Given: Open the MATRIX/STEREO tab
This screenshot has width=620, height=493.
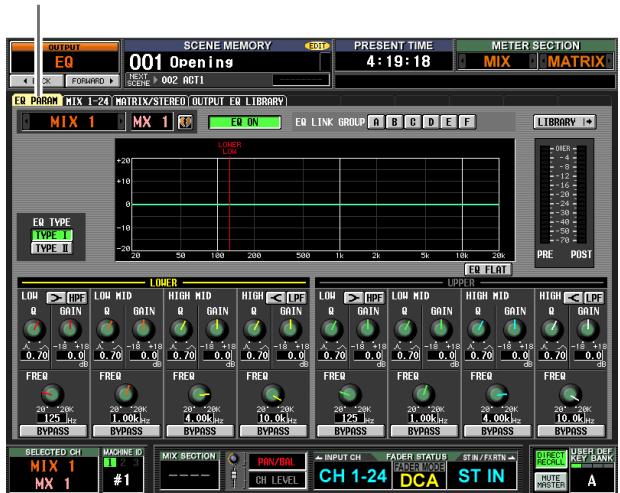Looking at the screenshot, I should [150, 101].
